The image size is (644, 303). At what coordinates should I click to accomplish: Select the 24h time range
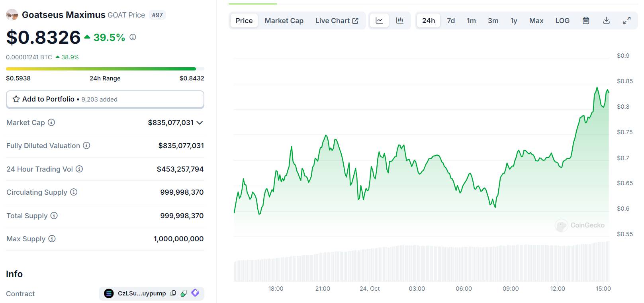coord(429,21)
